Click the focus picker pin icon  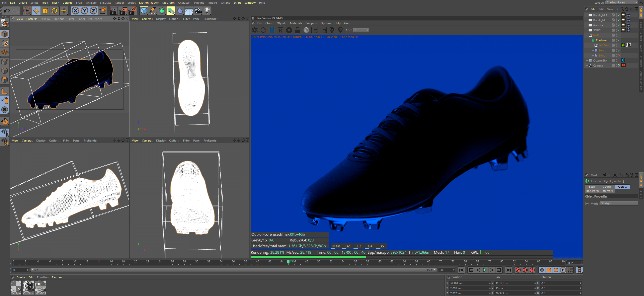(332, 30)
